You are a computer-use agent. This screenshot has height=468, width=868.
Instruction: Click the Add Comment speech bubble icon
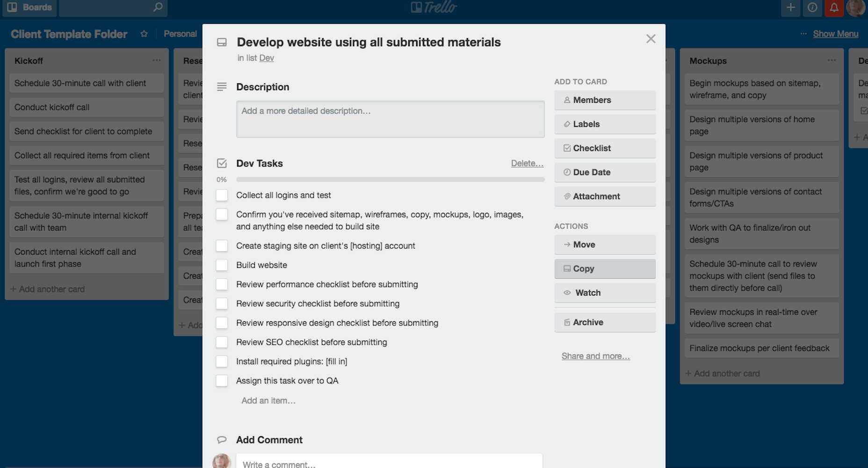[x=222, y=440]
